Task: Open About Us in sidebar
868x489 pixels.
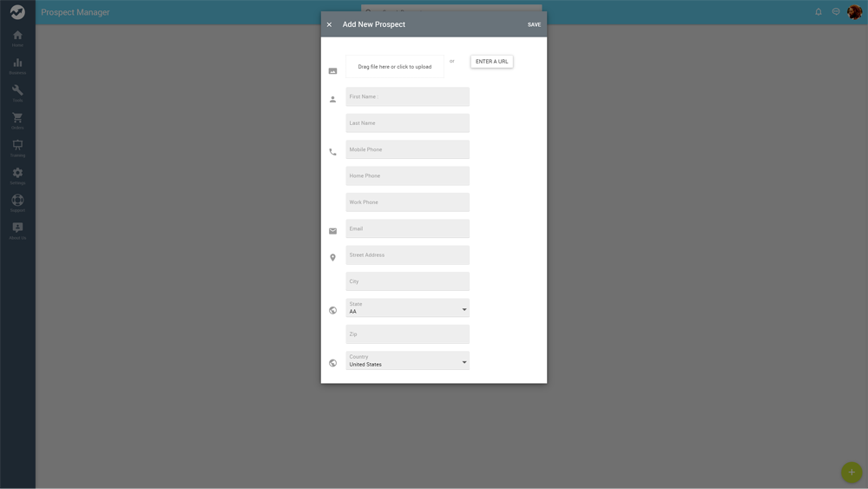Action: (17, 230)
